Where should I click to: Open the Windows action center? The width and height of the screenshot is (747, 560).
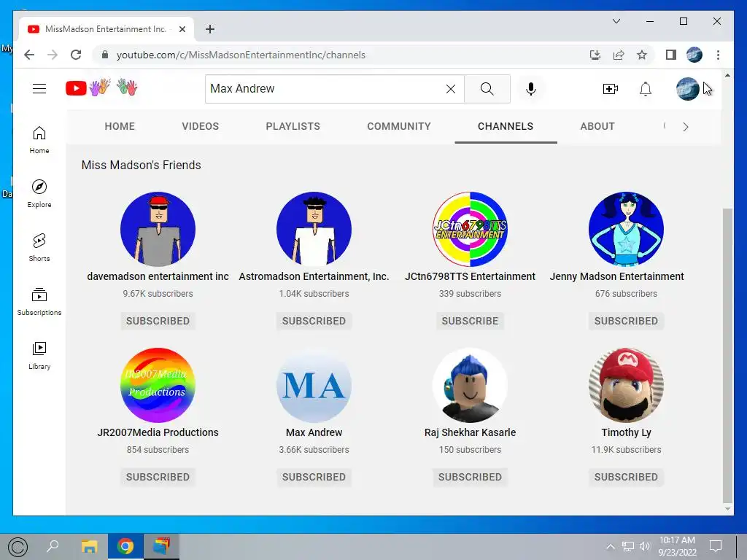[715, 546]
